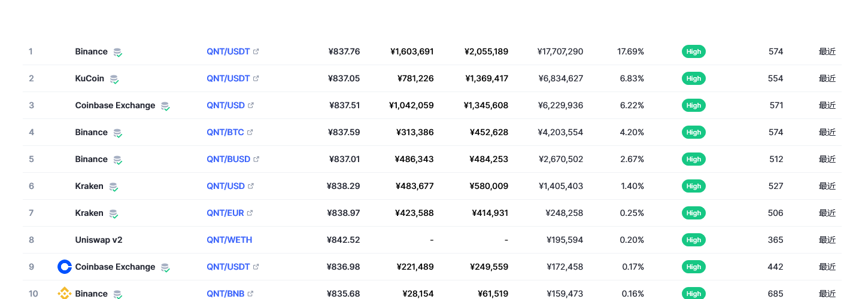The width and height of the screenshot is (868, 299).
Task: Click the High badge in the QNT/EUR row
Action: [694, 213]
